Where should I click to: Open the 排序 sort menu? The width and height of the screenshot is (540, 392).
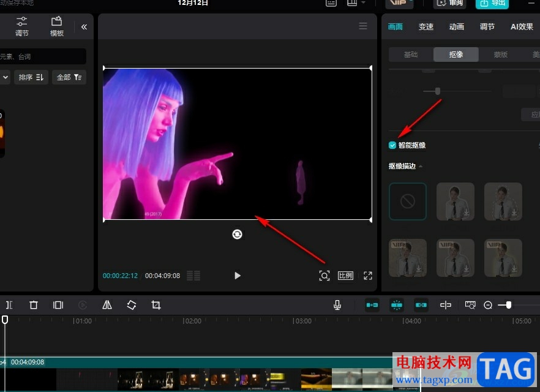(x=31, y=77)
